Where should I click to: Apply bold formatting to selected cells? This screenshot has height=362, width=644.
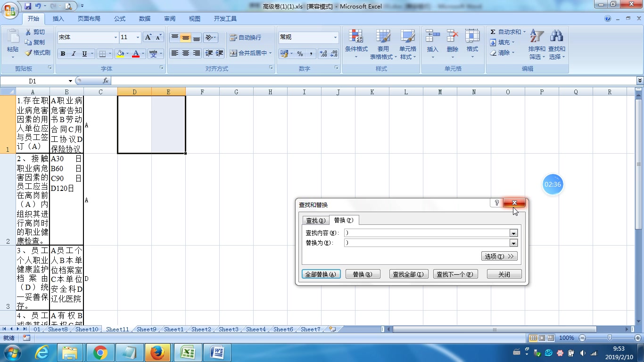pyautogui.click(x=62, y=53)
